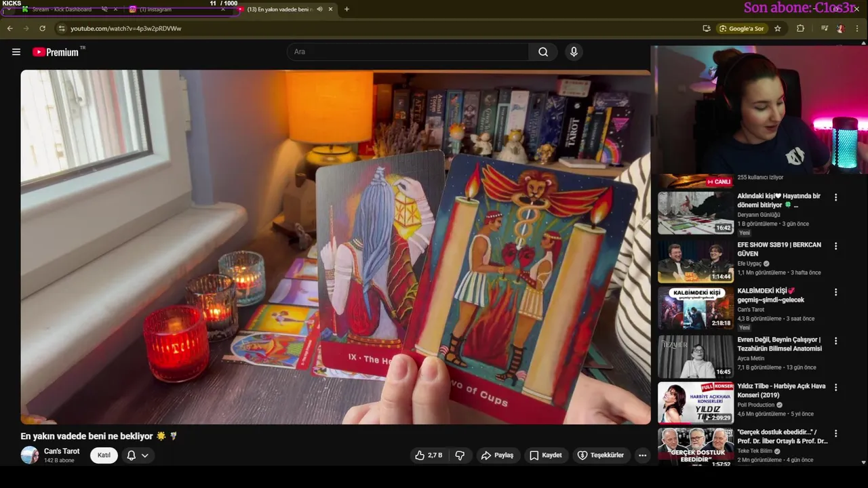Open the tab search chevron in Chrome

[9, 9]
